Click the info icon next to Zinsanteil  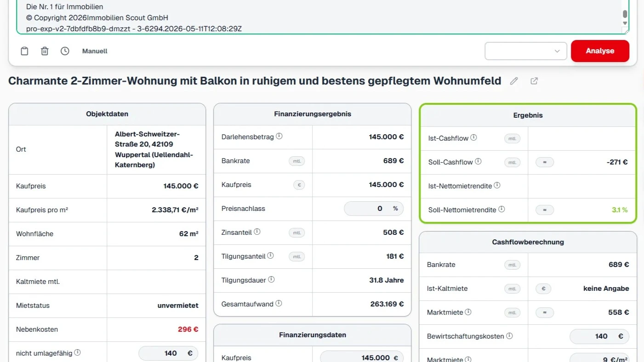(257, 232)
